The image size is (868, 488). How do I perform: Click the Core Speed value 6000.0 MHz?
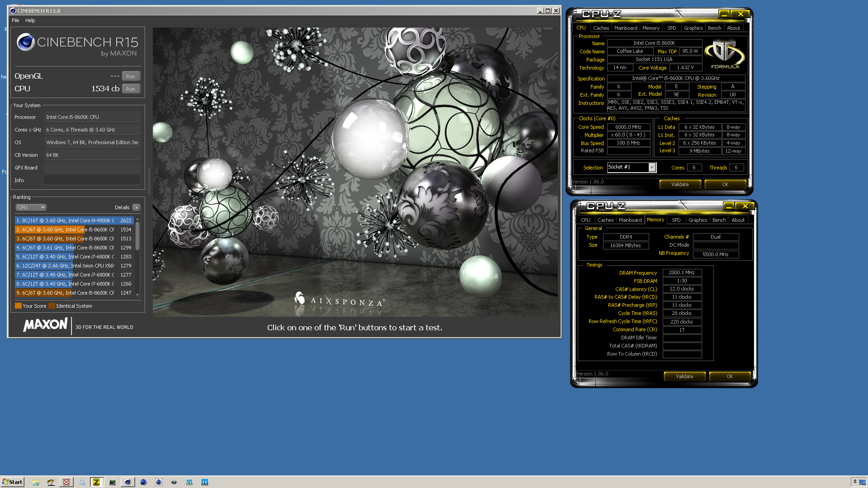tap(628, 127)
